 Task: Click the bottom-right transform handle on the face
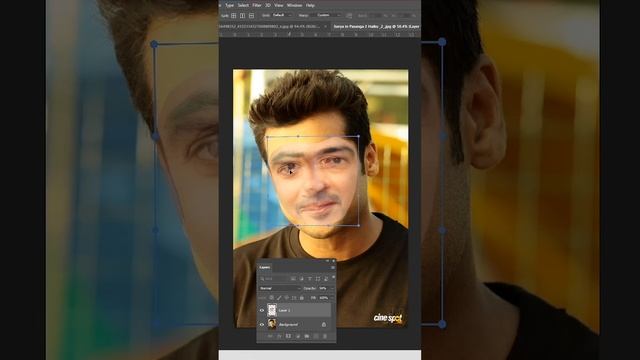pyautogui.click(x=358, y=225)
